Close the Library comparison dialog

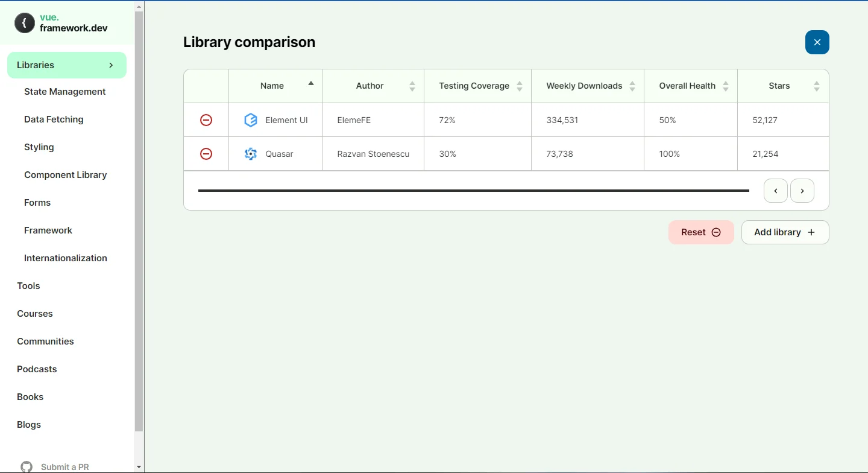(817, 42)
